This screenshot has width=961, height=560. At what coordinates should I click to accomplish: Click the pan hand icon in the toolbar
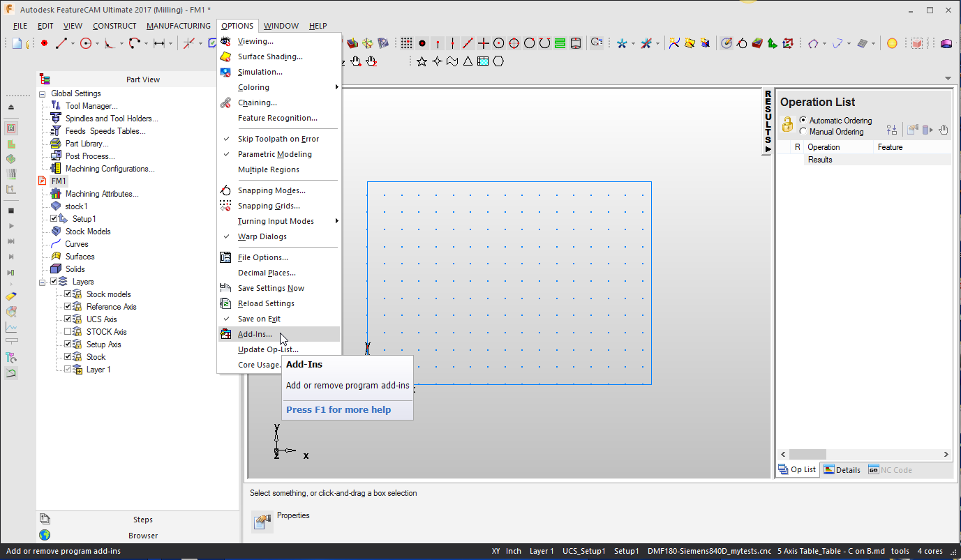(x=356, y=61)
